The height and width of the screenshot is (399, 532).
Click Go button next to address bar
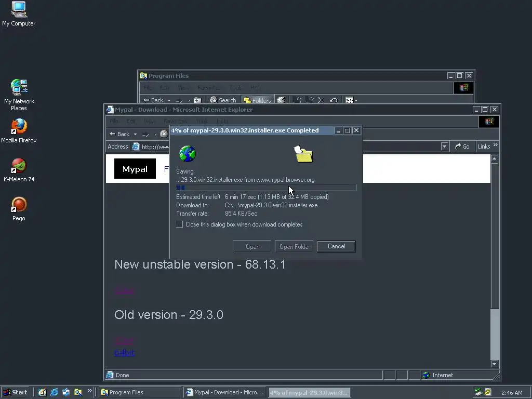coord(462,147)
